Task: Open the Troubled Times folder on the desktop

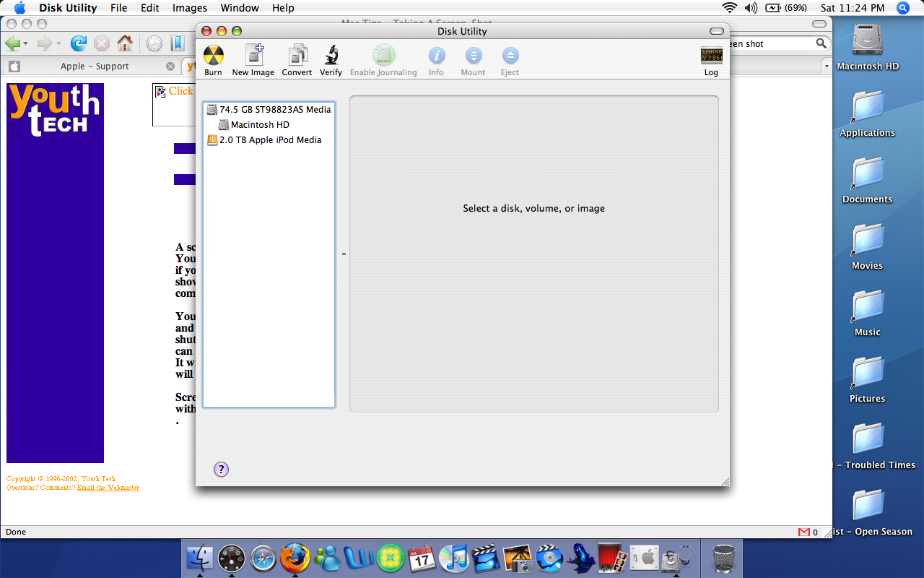Action: pos(868,439)
